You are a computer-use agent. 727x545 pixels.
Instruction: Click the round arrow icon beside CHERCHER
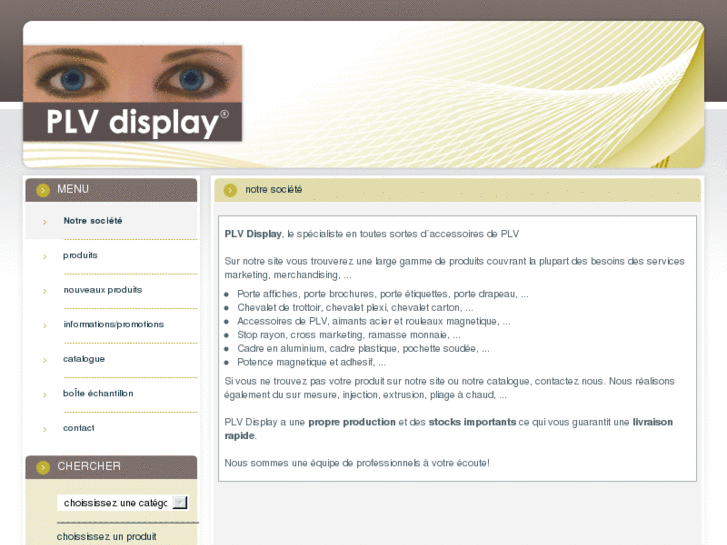point(43,468)
